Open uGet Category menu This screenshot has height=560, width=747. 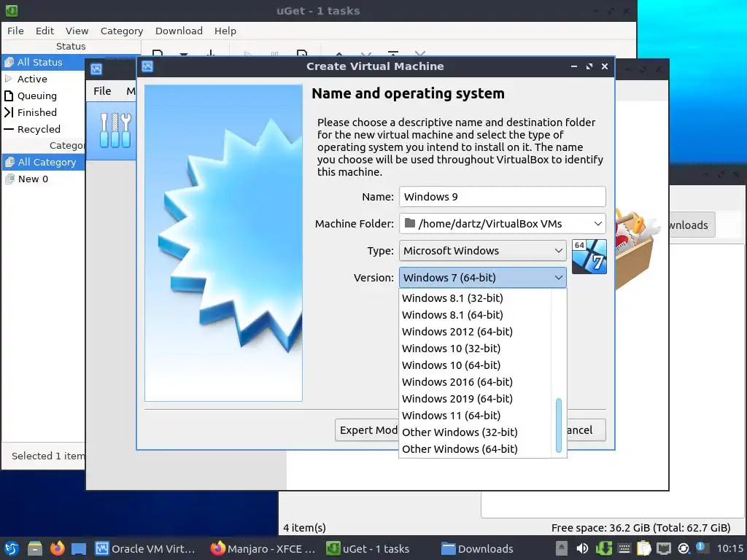coord(122,31)
